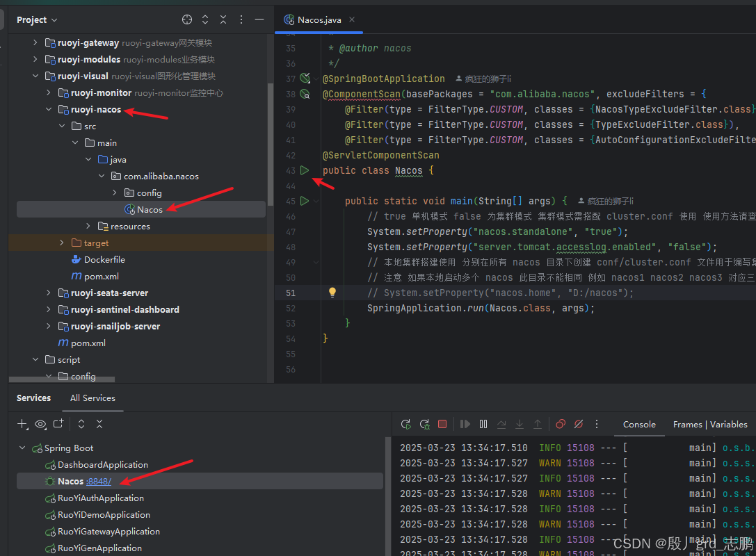Click Step Into debug icon

520,424
